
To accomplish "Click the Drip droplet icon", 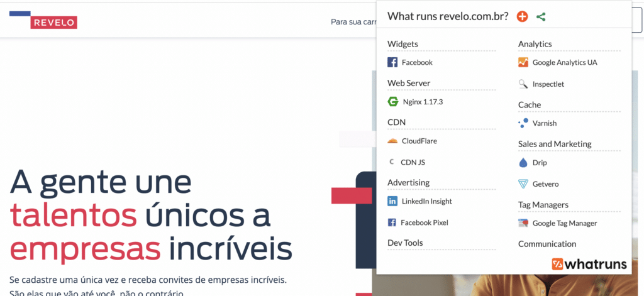I will point(523,163).
